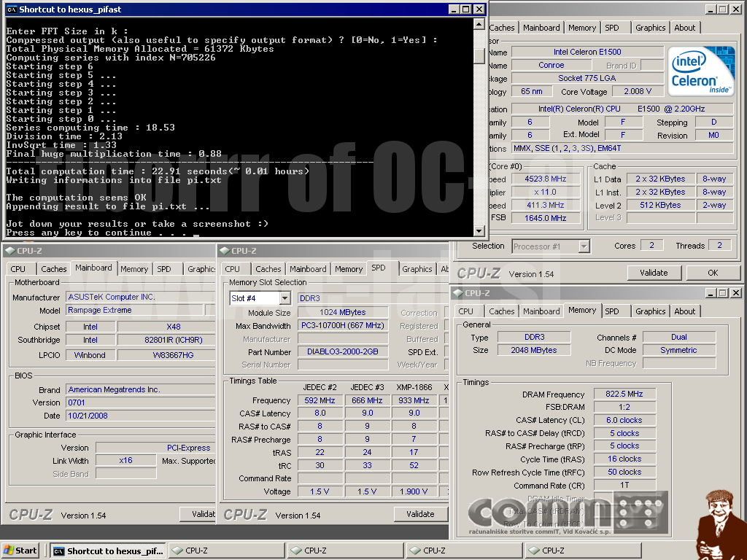
Task: Open the third CPU-Z taskbar button
Action: tap(465, 551)
